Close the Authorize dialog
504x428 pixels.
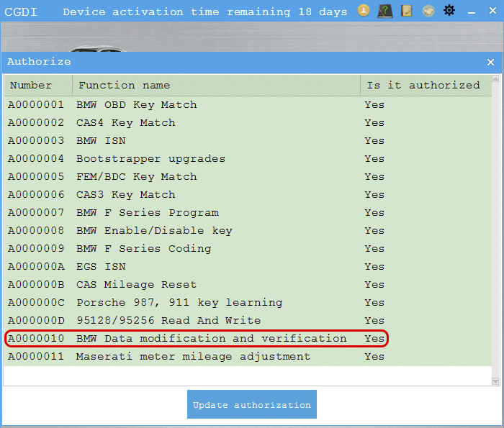click(x=490, y=62)
